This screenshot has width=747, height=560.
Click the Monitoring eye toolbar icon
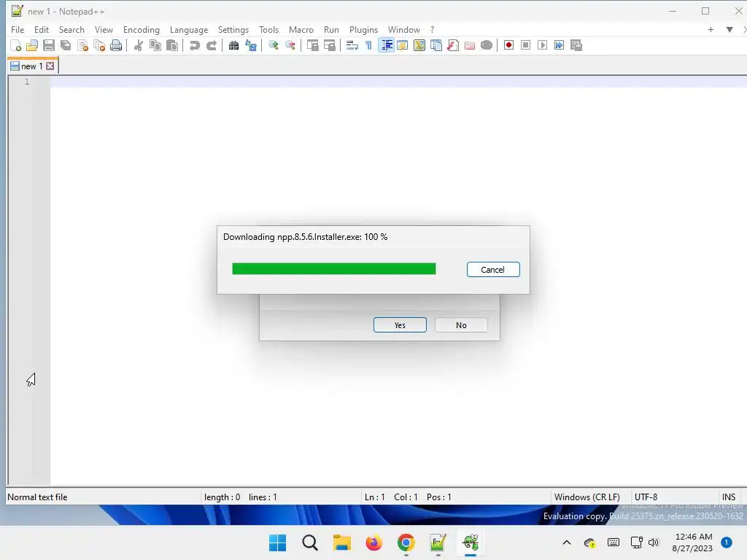tap(487, 45)
